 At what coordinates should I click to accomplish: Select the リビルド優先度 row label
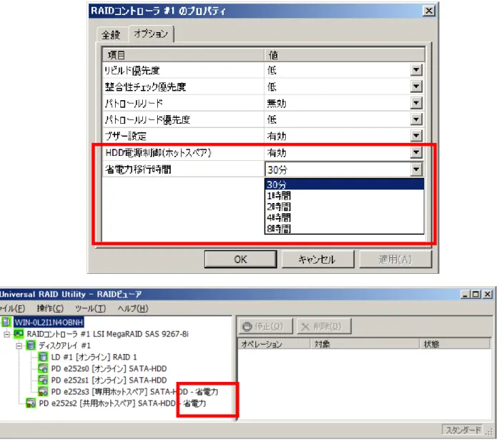132,70
